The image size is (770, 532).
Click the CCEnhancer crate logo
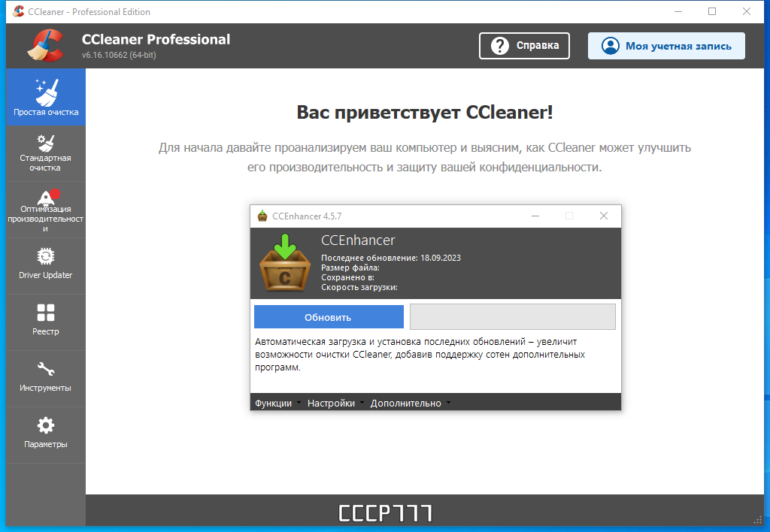pyautogui.click(x=285, y=263)
